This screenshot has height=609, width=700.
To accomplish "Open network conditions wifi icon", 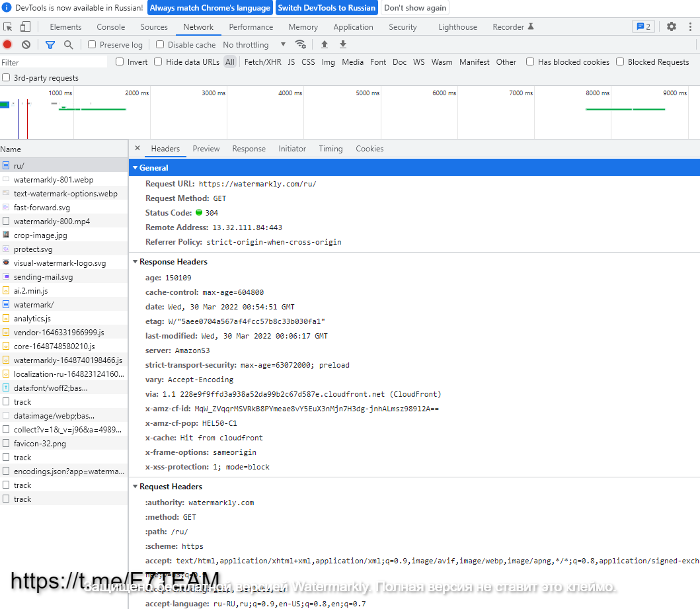I will [301, 44].
